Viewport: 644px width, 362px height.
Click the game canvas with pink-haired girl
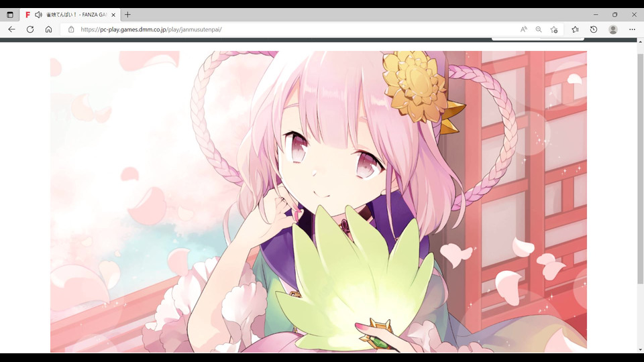pos(318,202)
